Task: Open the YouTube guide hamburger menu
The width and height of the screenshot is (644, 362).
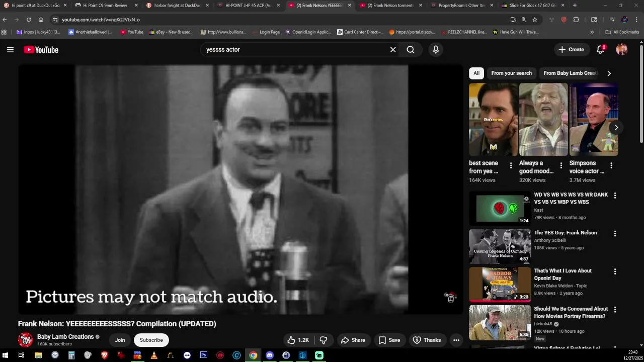Action: tap(10, 50)
